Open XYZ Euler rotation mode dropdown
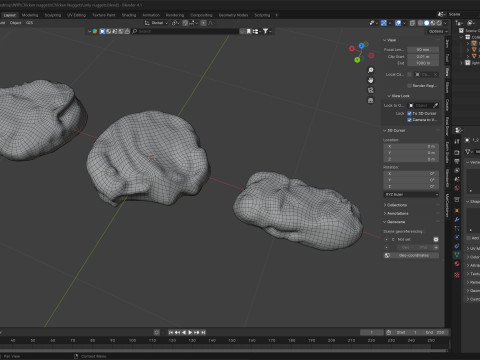Viewport: 480px width, 360px height. [411, 194]
